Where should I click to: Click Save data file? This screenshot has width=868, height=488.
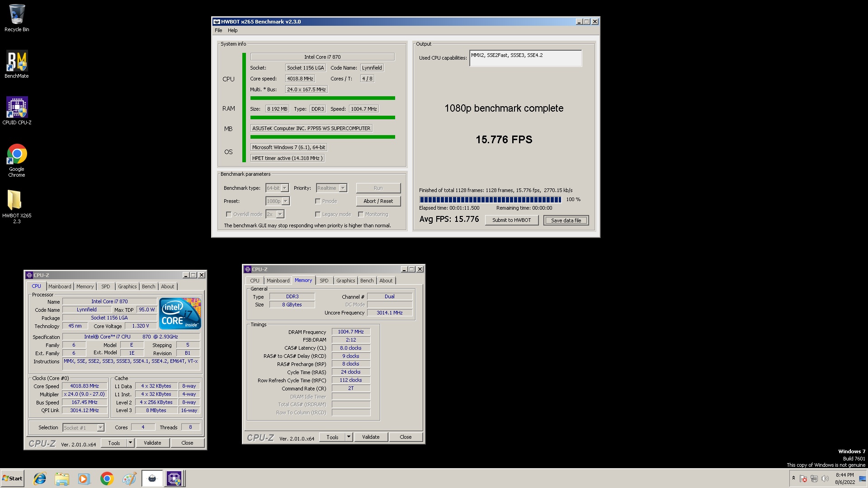(566, 220)
